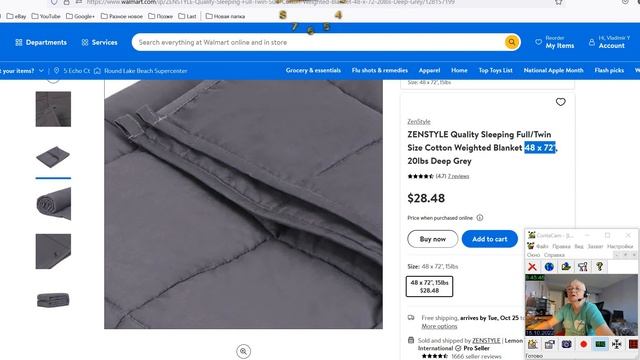Screen dimensions: 640x360
Task: Open the Файл menu in CamtaCam
Action: (542, 246)
